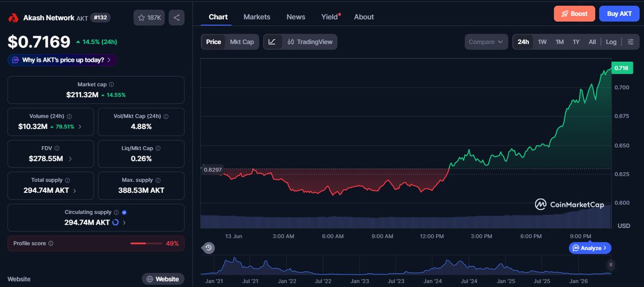Screen dimensions: 644x287
Task: Toggle chart to Mkt Cap view
Action: coord(242,42)
